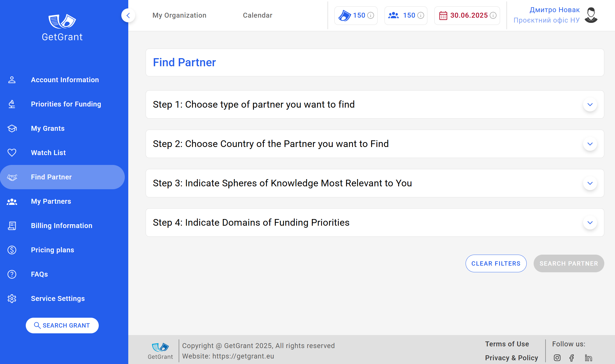Expand Step 4 funding priorities domains
Viewport: 615px width, 364px height.
[590, 223]
